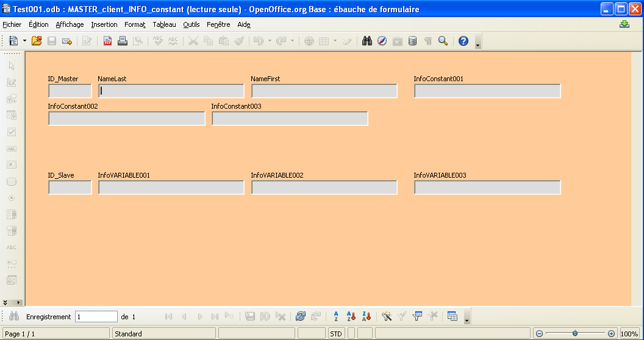This screenshot has height=340, width=644.
Task: Open the Affichage menu
Action: coord(70,24)
